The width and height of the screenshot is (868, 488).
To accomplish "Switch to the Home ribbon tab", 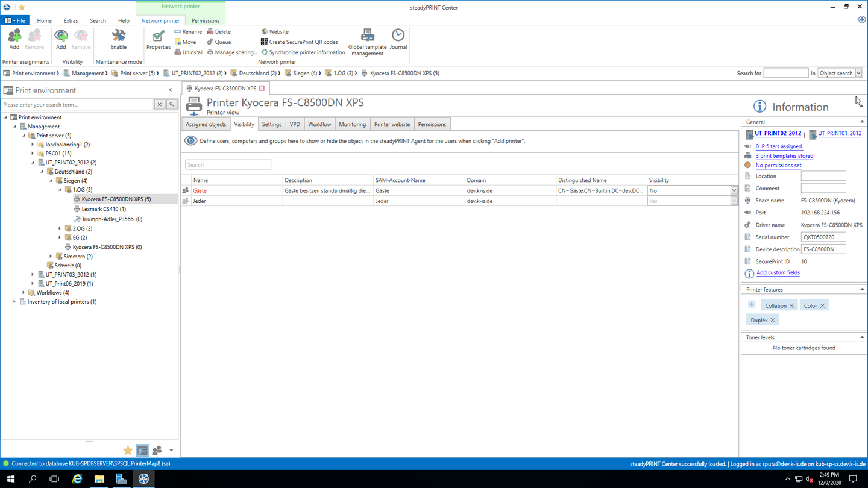I will click(44, 20).
